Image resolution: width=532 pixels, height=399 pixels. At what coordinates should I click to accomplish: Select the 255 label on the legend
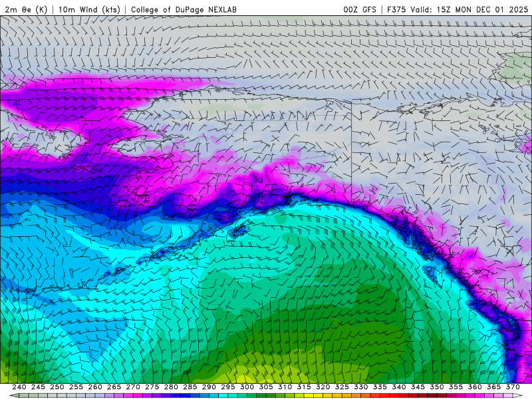76,387
